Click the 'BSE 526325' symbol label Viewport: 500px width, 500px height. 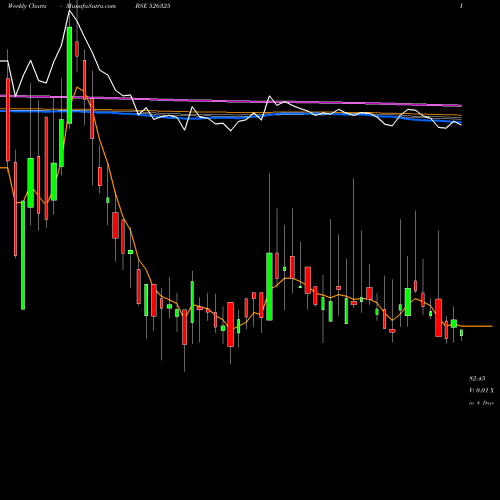[152, 6]
